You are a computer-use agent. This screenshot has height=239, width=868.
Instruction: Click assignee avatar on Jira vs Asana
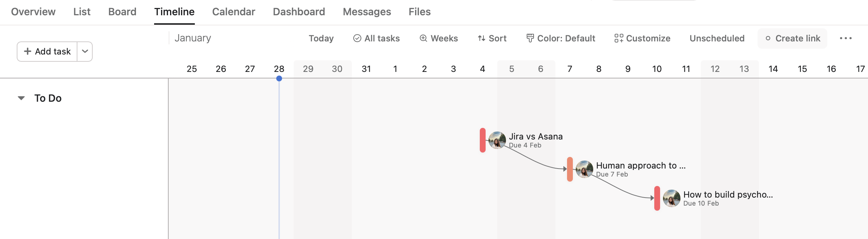coord(497,140)
